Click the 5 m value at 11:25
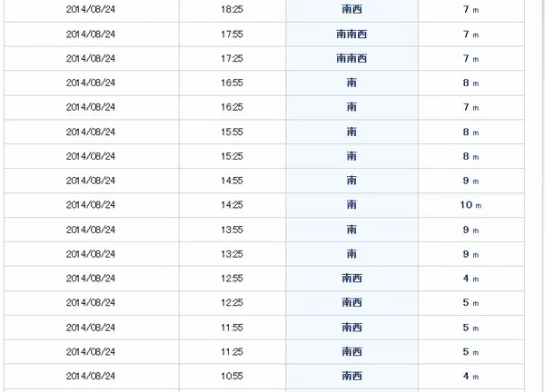The width and height of the screenshot is (545, 392). pos(471,352)
